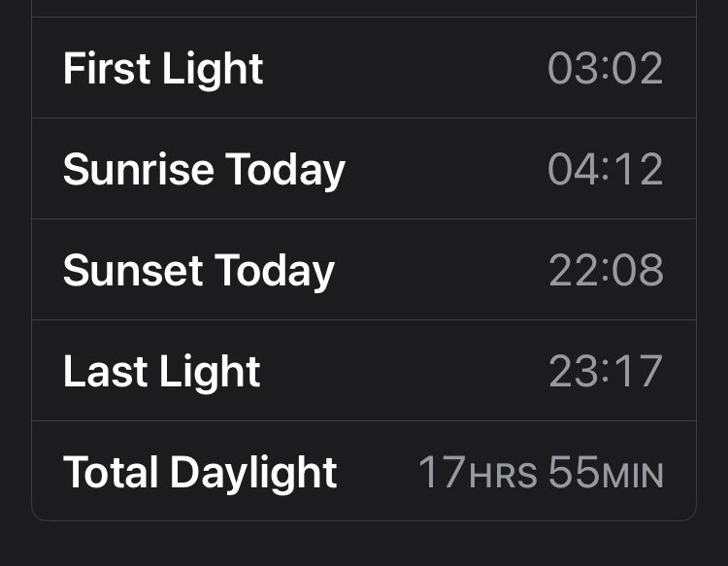
Task: Click Today in the Sunrise row
Action: tap(285, 171)
